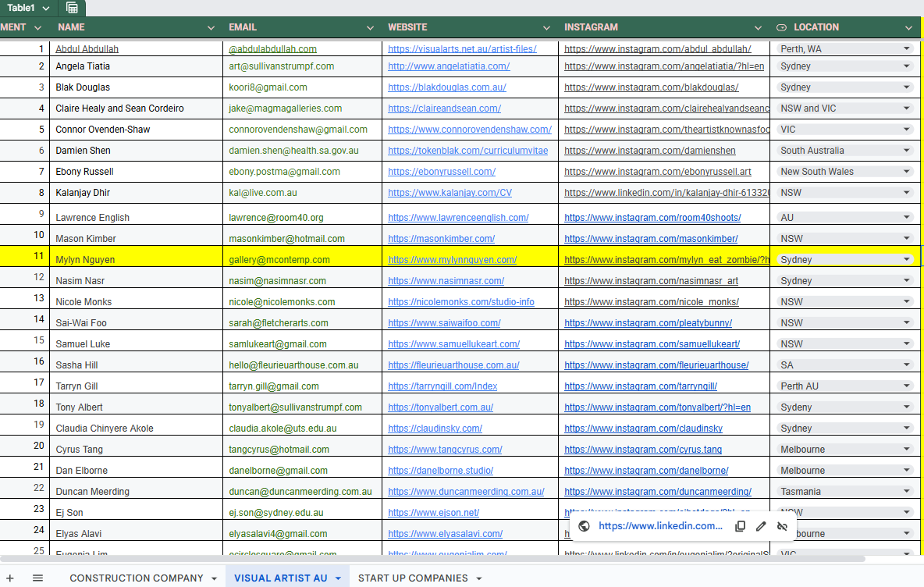Open VISUAL ARTIST AU tab menu arrow
This screenshot has width=924, height=587.
coord(338,578)
